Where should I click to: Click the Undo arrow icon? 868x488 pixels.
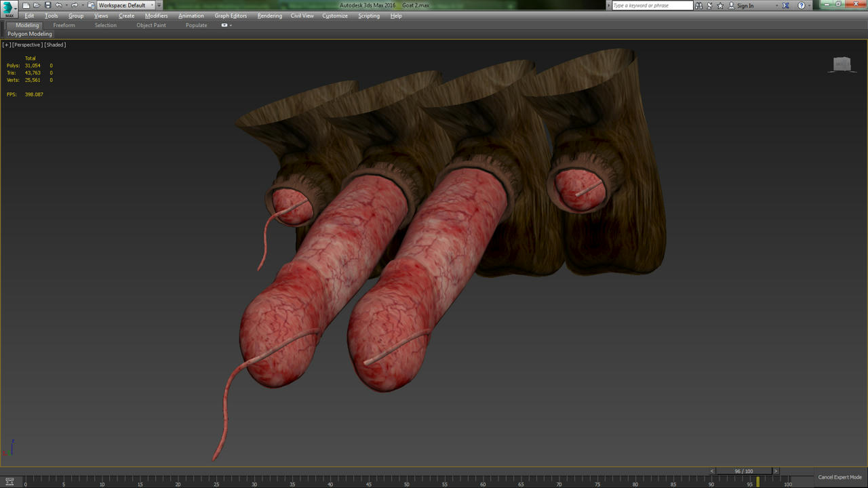point(58,5)
